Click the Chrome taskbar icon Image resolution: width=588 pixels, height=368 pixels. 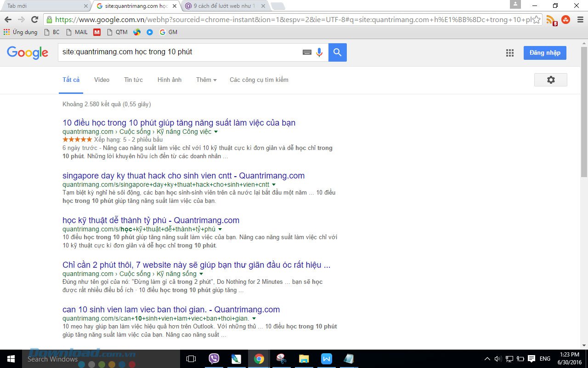(x=259, y=359)
